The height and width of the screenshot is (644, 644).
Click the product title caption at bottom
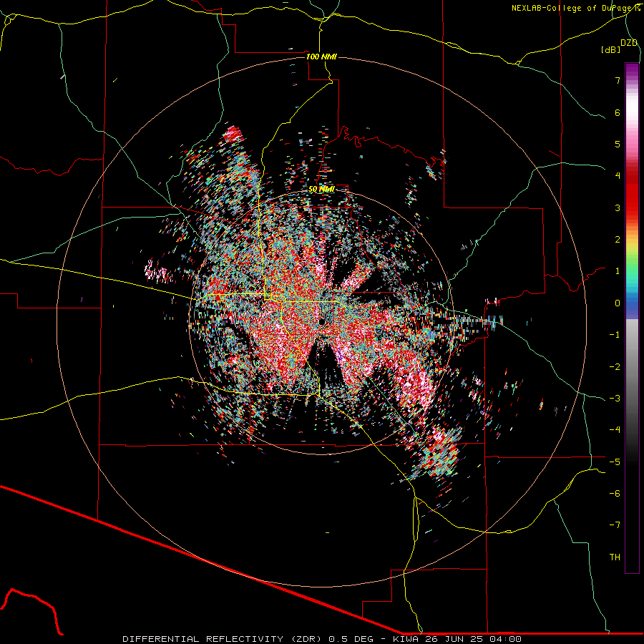pos(322,639)
